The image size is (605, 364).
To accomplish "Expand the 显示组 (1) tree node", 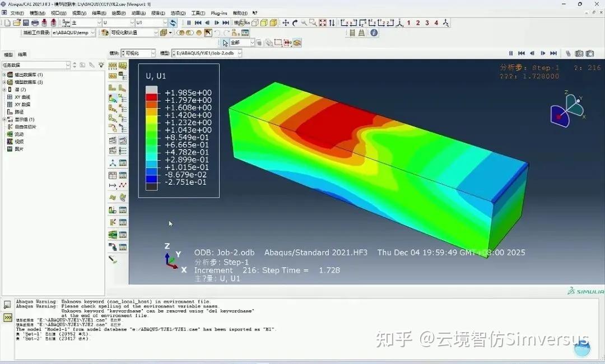I will [4, 119].
